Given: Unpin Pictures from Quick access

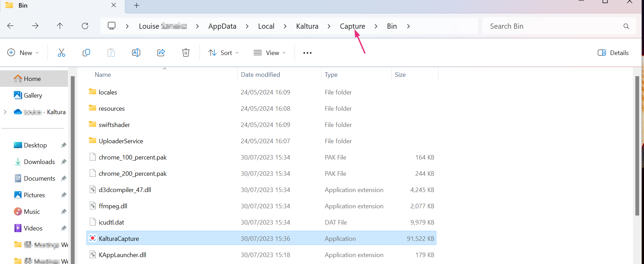Looking at the screenshot, I should click(64, 195).
